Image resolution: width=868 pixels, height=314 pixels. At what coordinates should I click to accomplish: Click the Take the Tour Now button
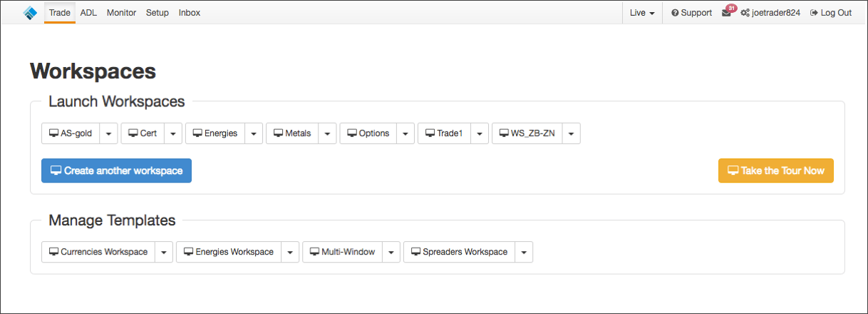point(775,171)
